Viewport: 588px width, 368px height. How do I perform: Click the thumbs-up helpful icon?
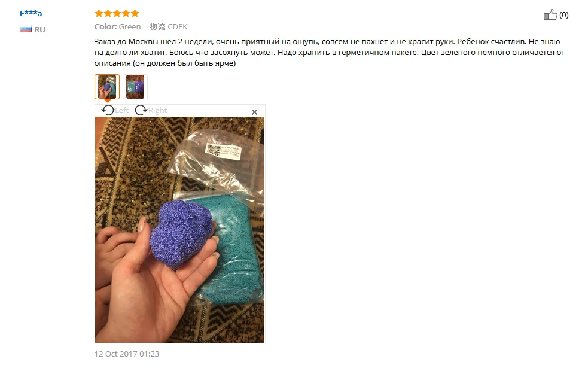coord(550,14)
